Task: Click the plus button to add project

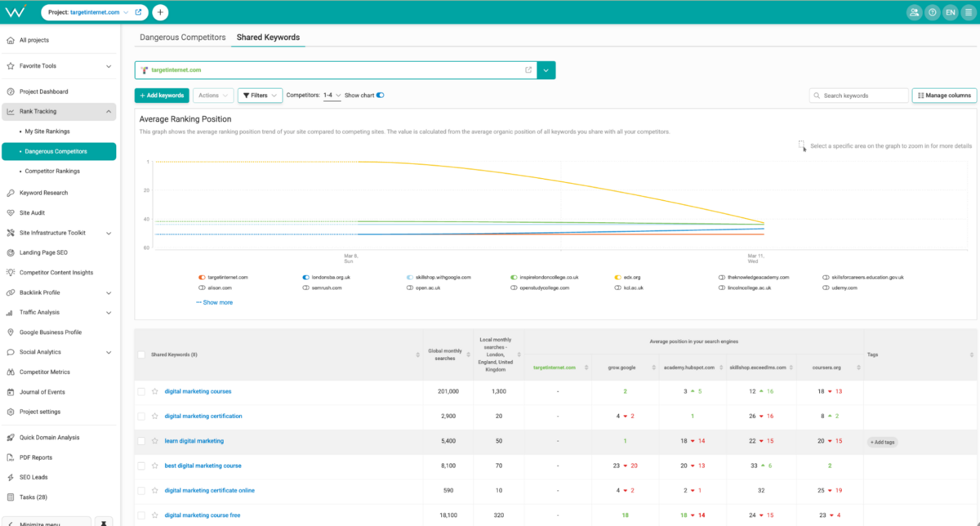Action: [x=160, y=12]
